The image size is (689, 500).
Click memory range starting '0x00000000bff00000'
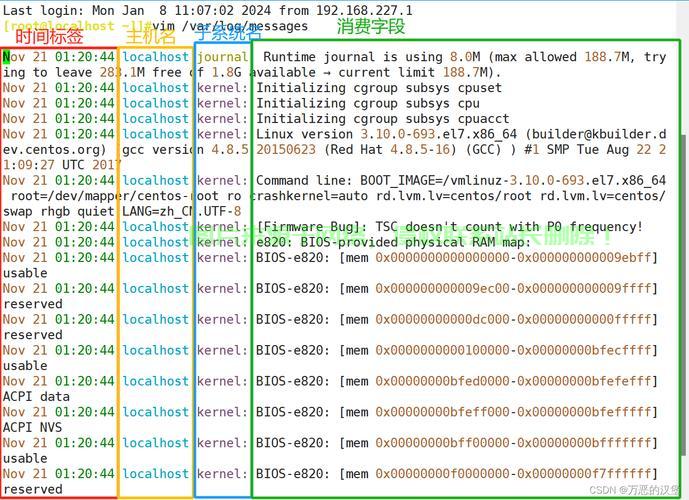click(x=513, y=443)
